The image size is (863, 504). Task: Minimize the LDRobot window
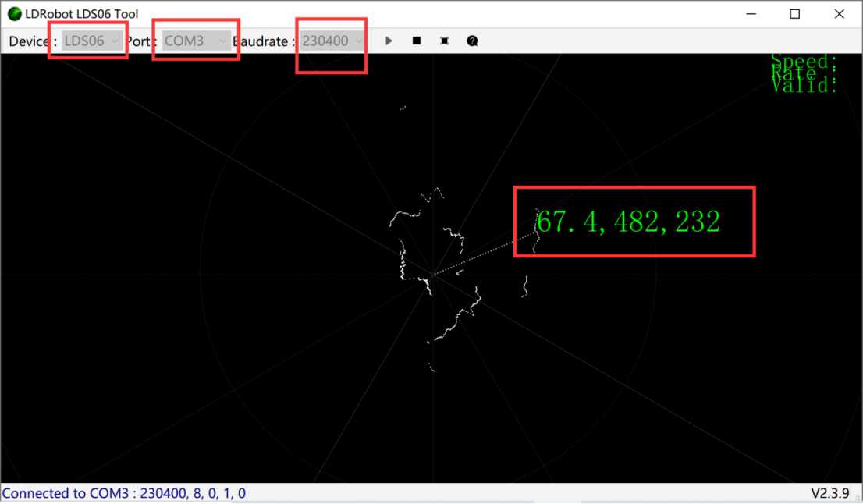(x=751, y=14)
